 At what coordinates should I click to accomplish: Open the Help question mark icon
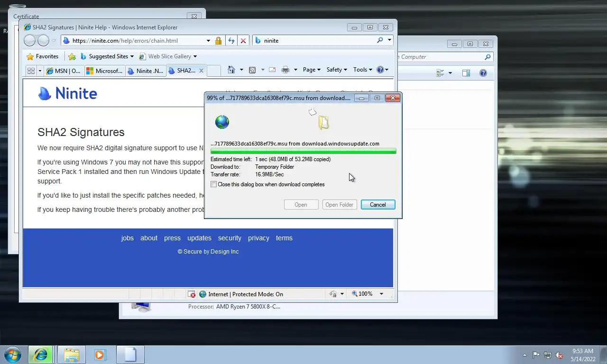[380, 70]
